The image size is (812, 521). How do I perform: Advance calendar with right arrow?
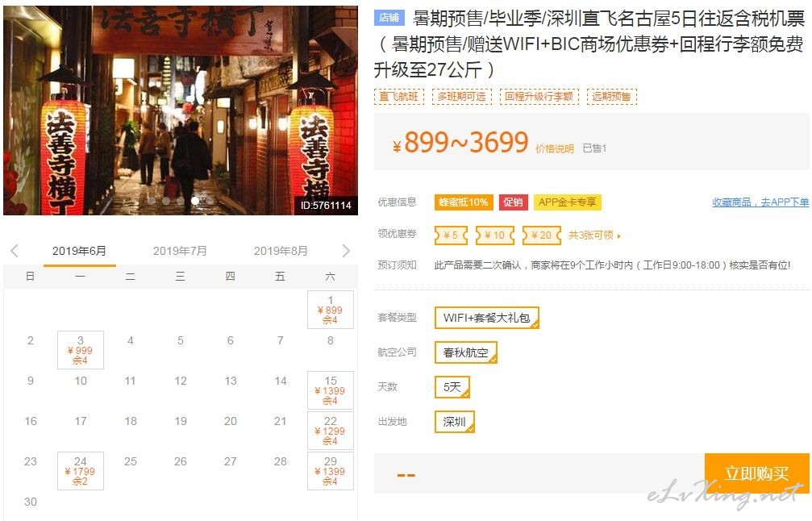tap(346, 251)
